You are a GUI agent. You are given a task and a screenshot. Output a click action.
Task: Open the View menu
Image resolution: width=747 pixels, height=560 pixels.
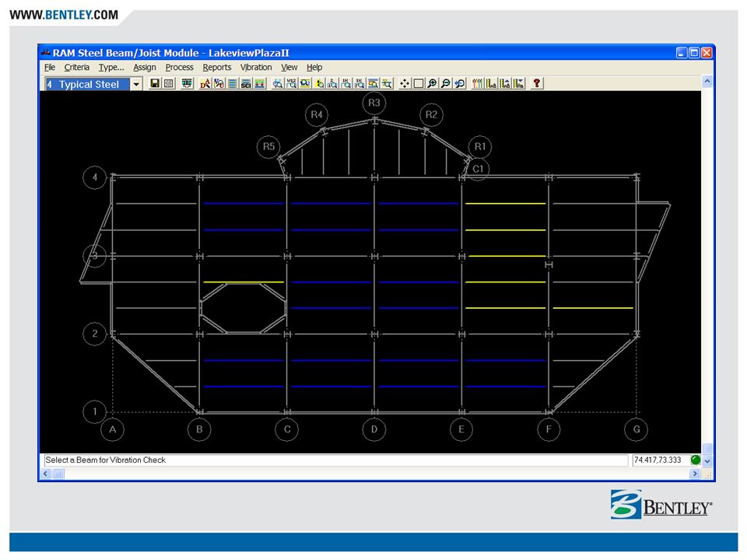(289, 67)
